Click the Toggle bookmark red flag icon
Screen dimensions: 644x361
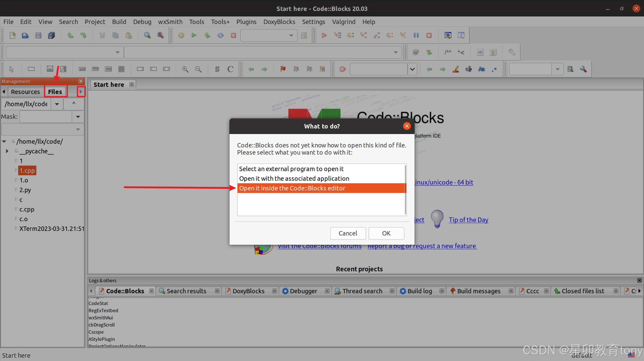(283, 69)
